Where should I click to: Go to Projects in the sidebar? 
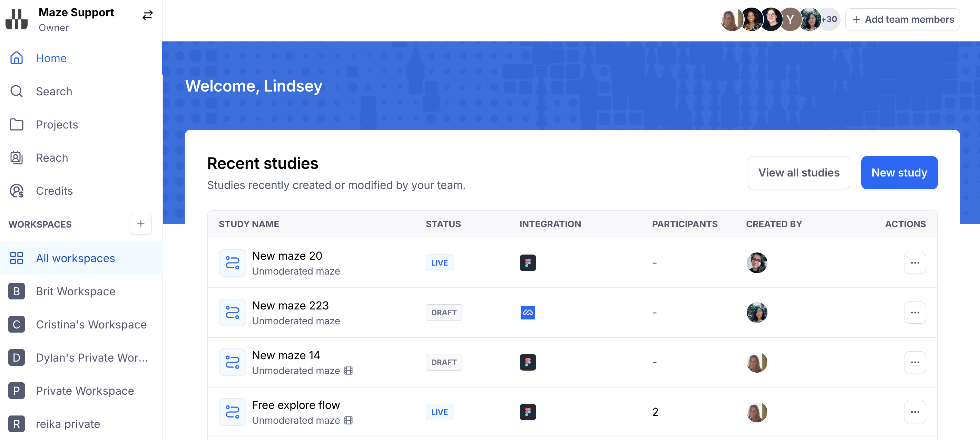(x=57, y=124)
